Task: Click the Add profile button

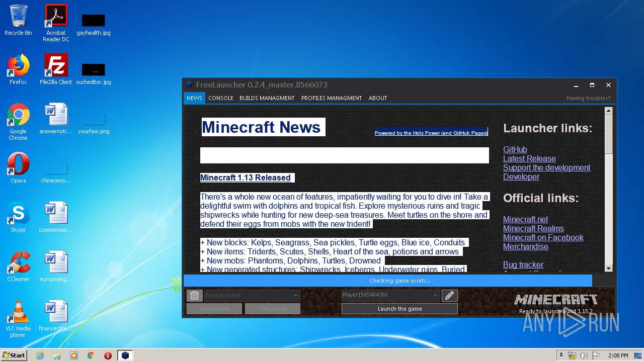Action: (214, 309)
